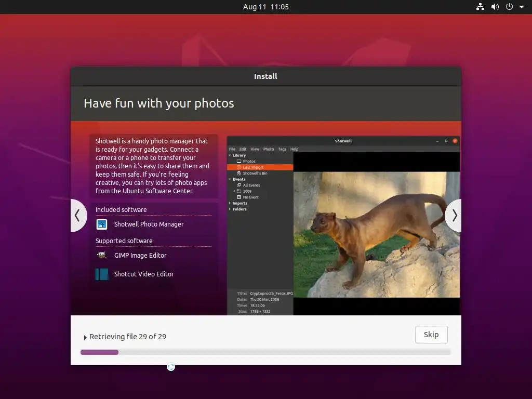
Task: Open the Tags menu in Shotwell preview
Action: pyautogui.click(x=282, y=149)
